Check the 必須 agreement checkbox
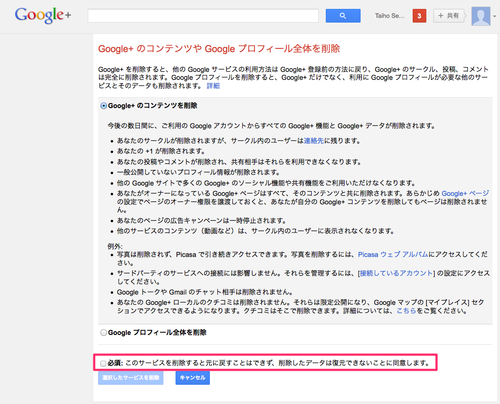This screenshot has width=500, height=404. [x=103, y=363]
